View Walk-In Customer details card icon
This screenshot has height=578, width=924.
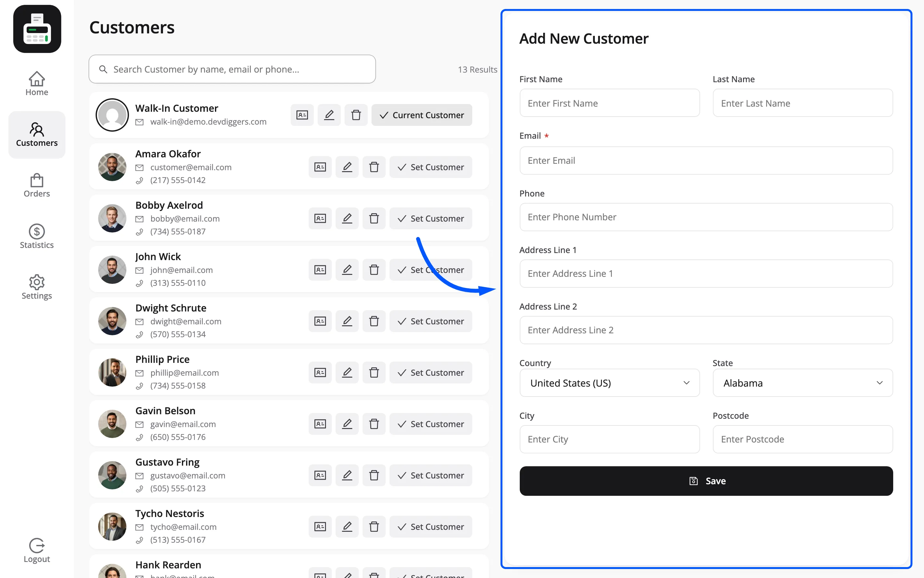pyautogui.click(x=302, y=115)
